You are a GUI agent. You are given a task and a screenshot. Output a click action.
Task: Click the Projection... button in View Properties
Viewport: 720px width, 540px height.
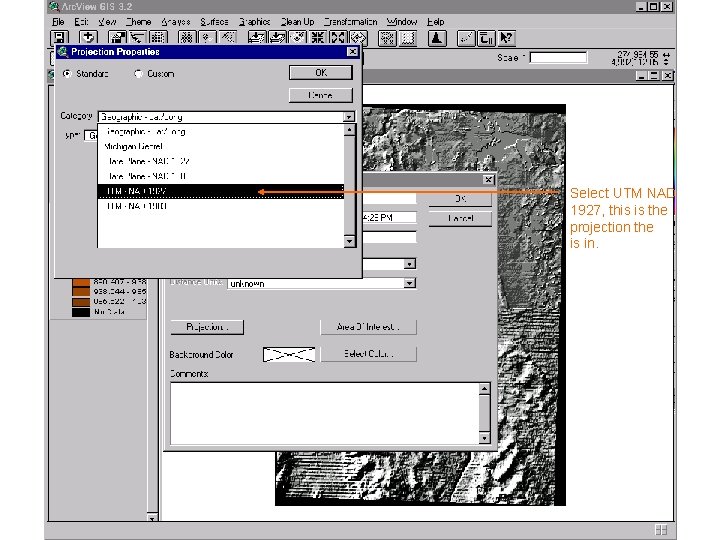click(207, 327)
